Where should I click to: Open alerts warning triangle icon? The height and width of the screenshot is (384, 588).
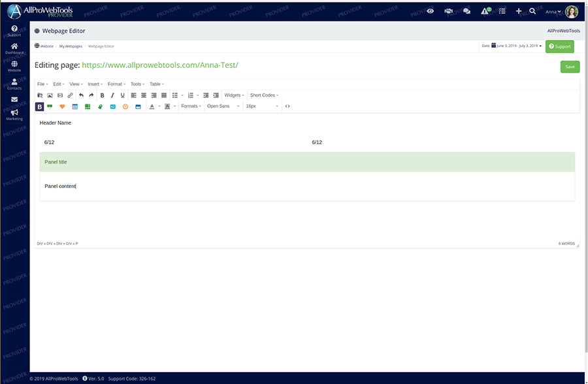tap(485, 11)
